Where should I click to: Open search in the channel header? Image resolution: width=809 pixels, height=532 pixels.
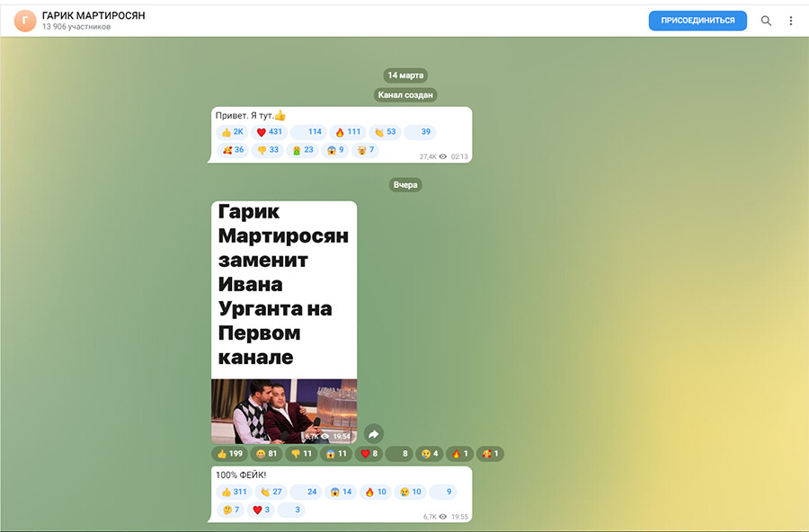click(766, 21)
